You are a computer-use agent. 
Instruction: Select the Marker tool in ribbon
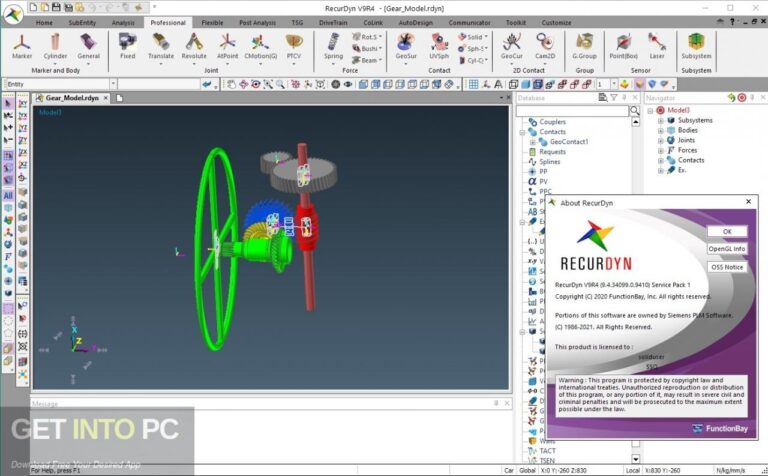22,47
